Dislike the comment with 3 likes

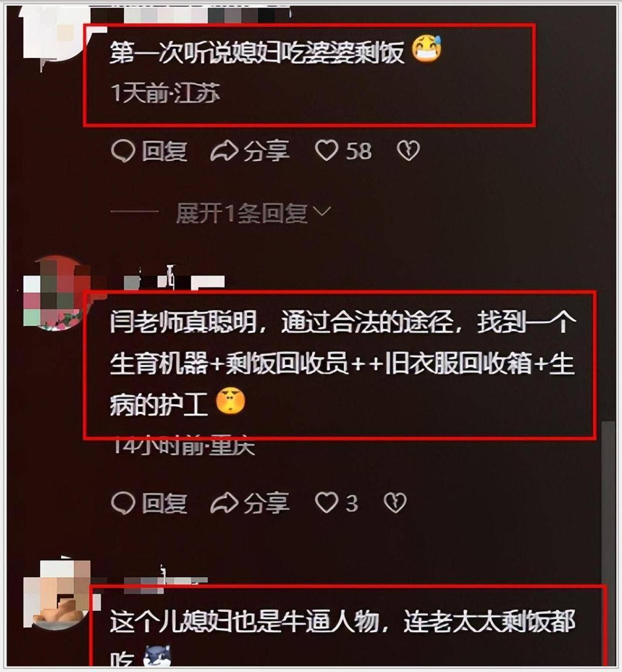(395, 503)
